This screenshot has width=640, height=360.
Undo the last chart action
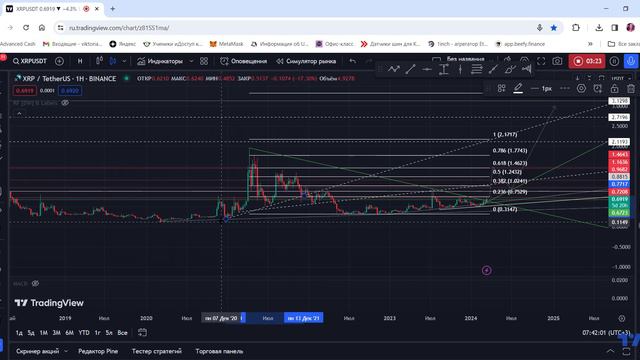click(x=353, y=61)
